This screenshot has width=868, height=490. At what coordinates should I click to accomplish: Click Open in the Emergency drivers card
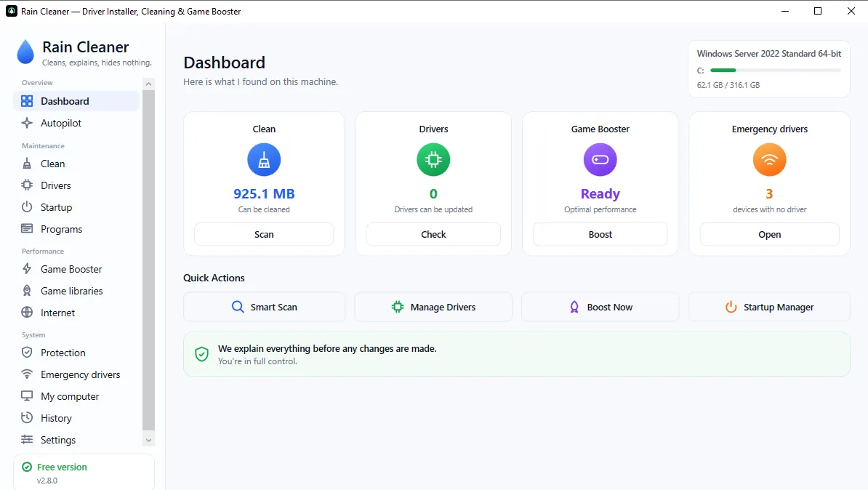[x=769, y=234]
